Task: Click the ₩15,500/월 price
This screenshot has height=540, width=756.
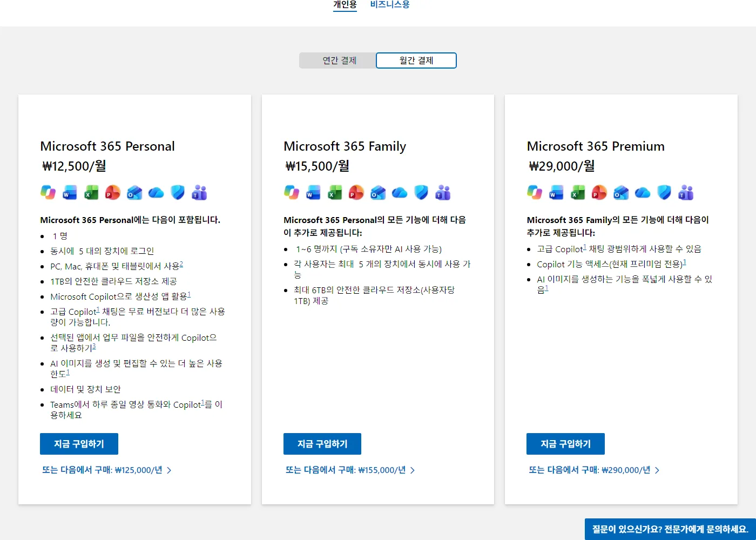Action: pos(318,166)
